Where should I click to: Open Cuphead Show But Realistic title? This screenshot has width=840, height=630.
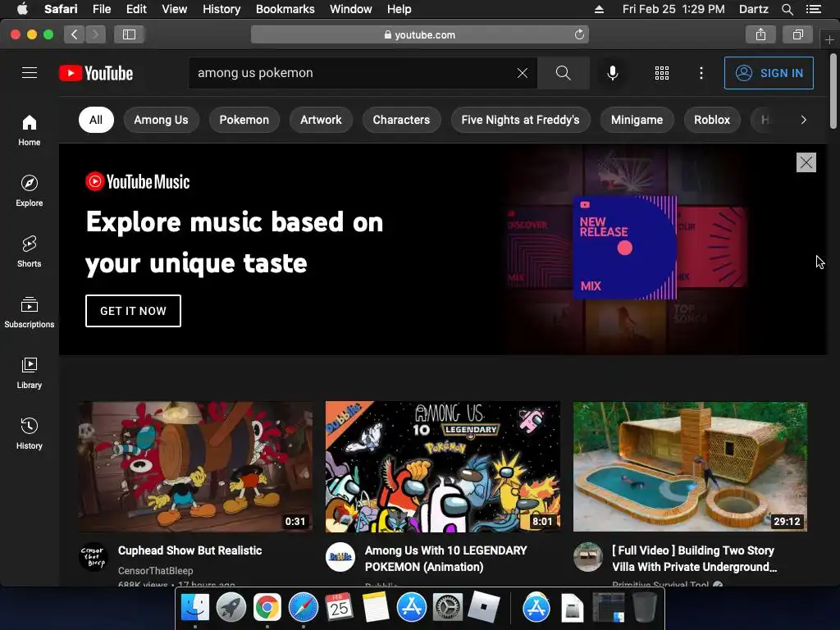tap(190, 550)
